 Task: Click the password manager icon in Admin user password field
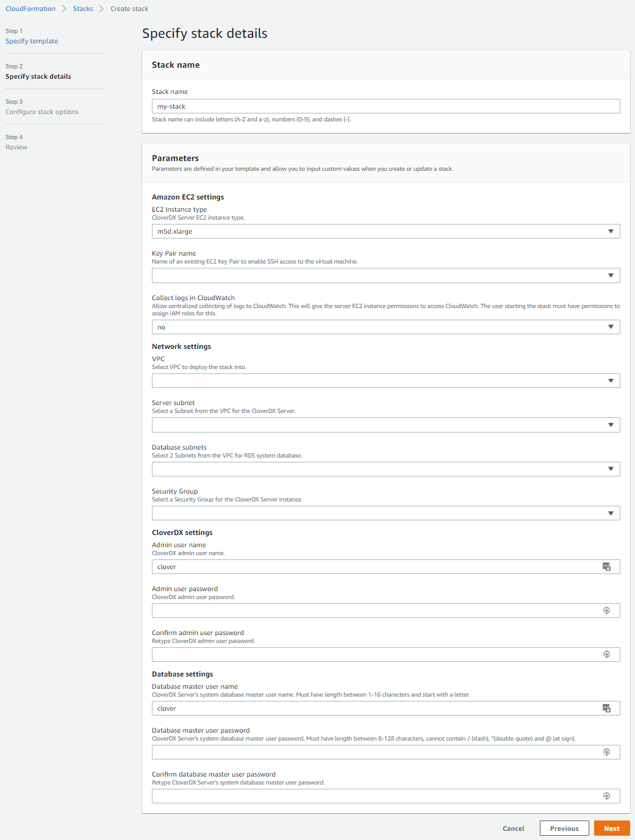pyautogui.click(x=606, y=610)
